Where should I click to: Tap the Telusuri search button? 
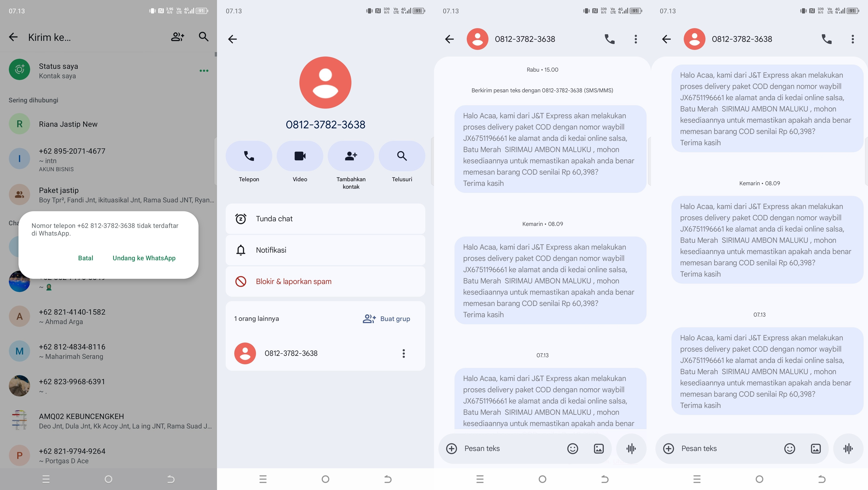coord(402,156)
